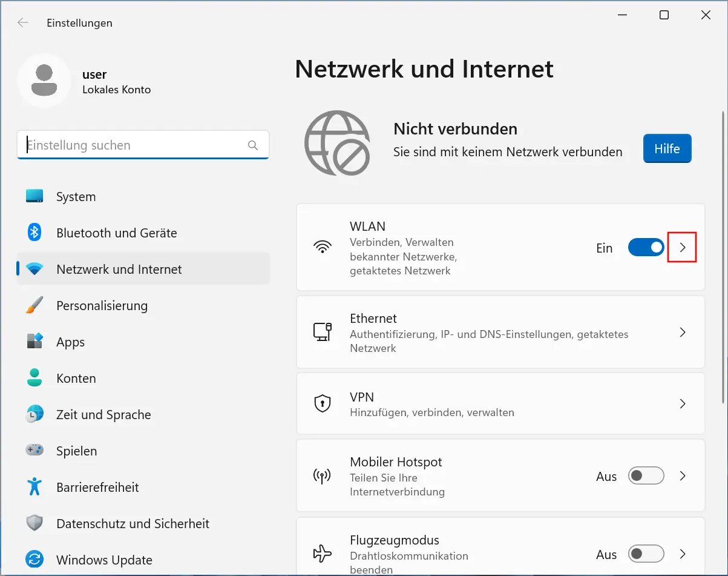Click the search magnifier icon

253,145
